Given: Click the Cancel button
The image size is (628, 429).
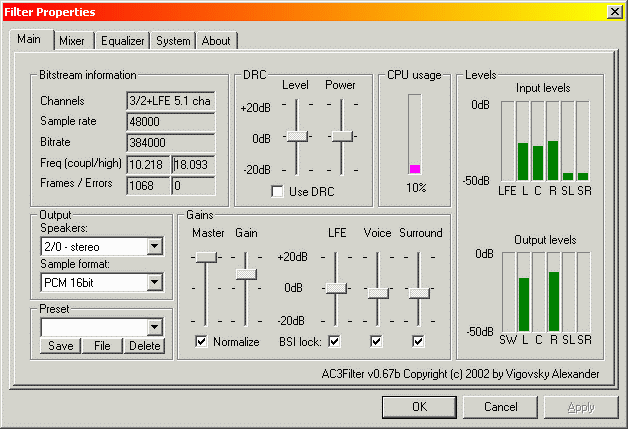Looking at the screenshot, I should pyautogui.click(x=501, y=407).
